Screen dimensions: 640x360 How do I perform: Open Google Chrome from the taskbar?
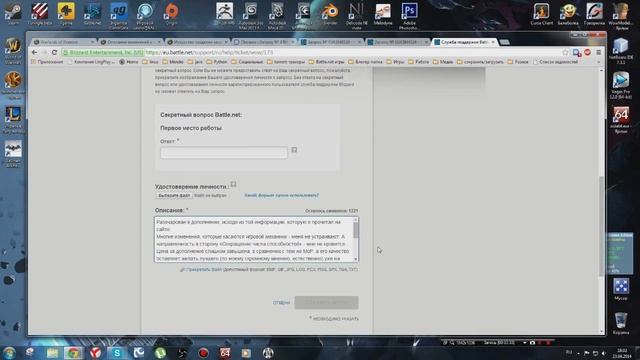pyautogui.click(x=73, y=353)
